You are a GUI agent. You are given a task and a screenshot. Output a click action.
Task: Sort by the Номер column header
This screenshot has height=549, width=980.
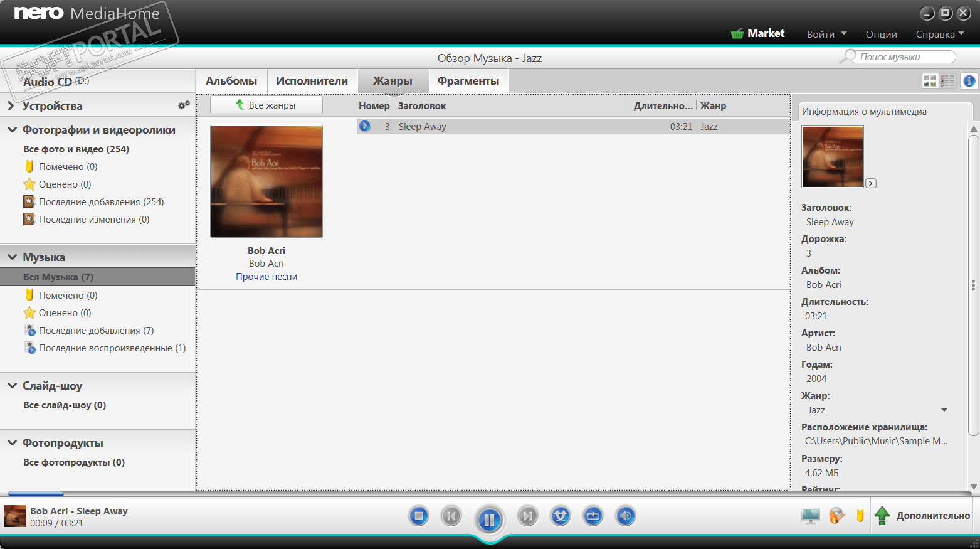coord(374,106)
